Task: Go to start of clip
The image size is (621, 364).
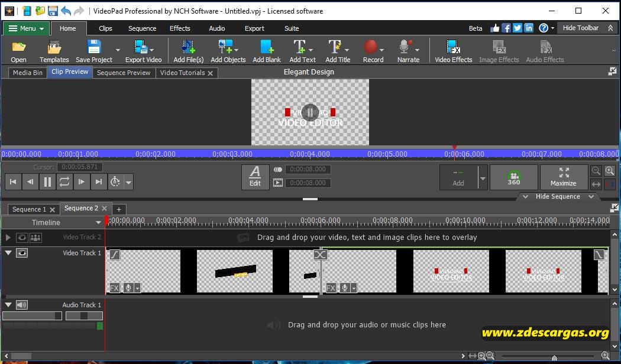Action: (x=13, y=182)
